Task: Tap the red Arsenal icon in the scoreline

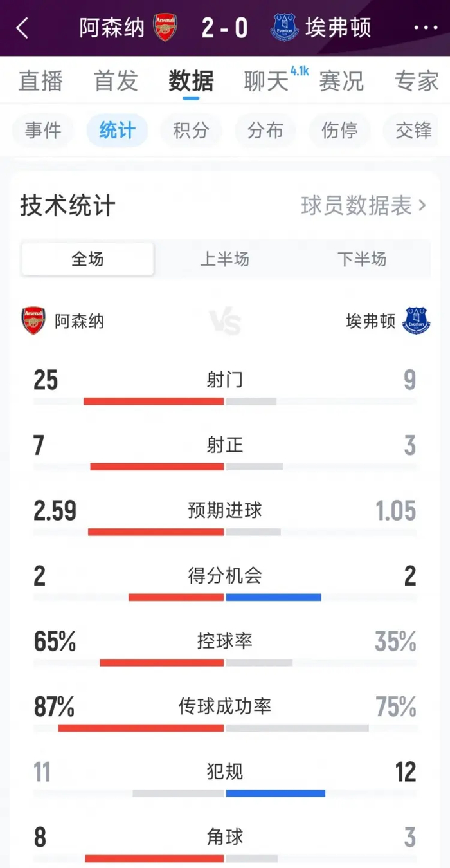Action: [x=165, y=28]
